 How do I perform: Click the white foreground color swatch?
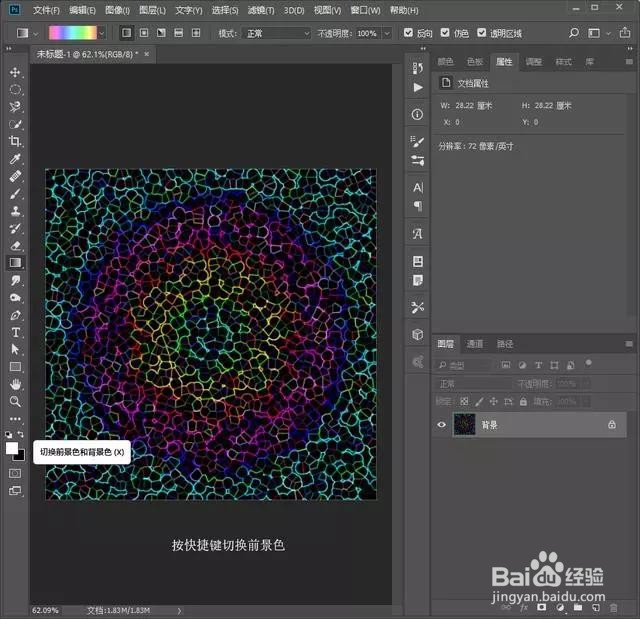(x=11, y=448)
